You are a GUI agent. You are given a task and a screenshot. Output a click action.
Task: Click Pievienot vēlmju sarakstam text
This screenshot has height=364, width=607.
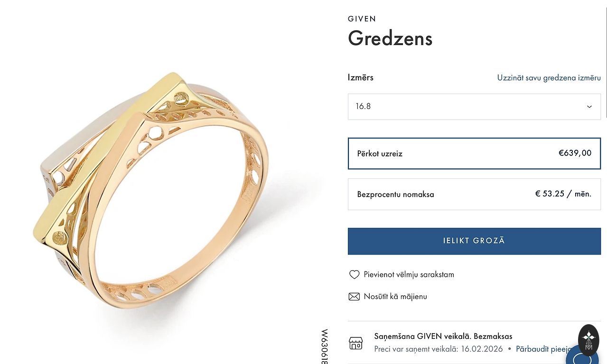coord(409,274)
